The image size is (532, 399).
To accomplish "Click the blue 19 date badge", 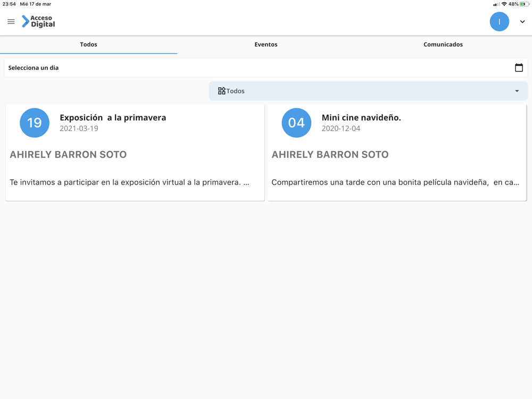I will point(35,123).
